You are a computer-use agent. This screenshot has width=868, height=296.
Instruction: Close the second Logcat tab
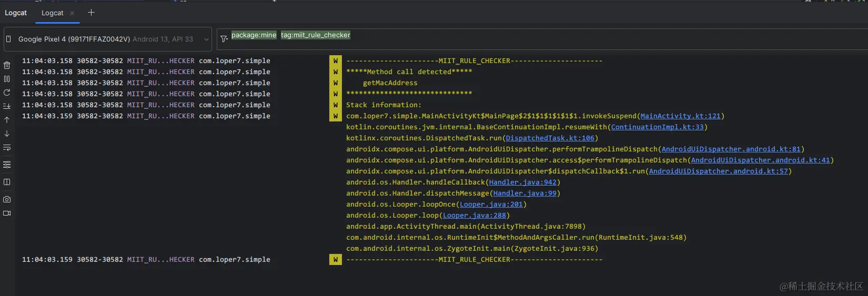tap(72, 13)
